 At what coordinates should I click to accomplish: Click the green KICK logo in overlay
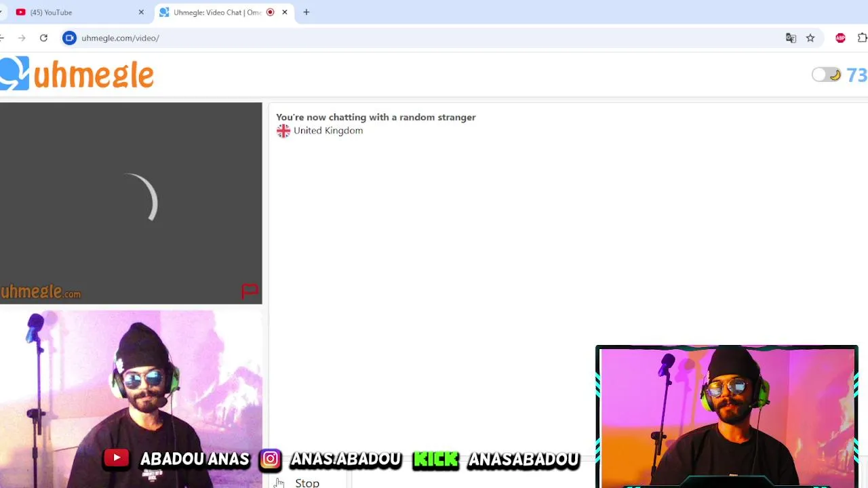pos(436,460)
